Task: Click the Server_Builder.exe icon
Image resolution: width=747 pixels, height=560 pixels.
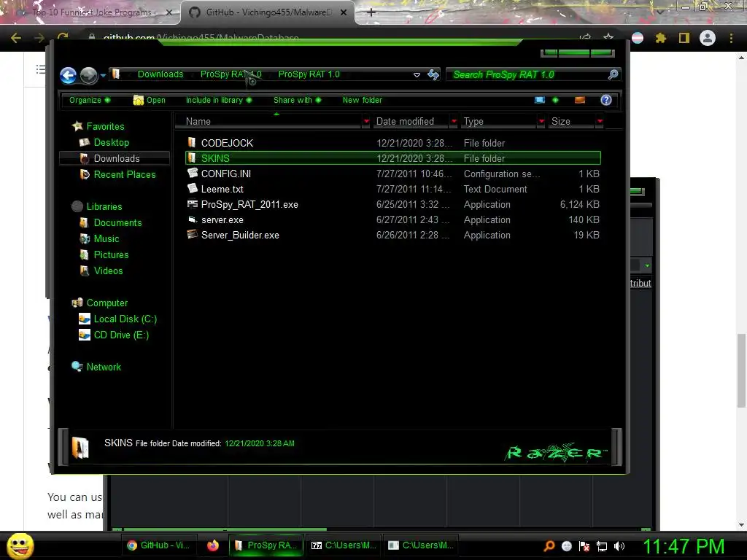Action: click(x=193, y=234)
